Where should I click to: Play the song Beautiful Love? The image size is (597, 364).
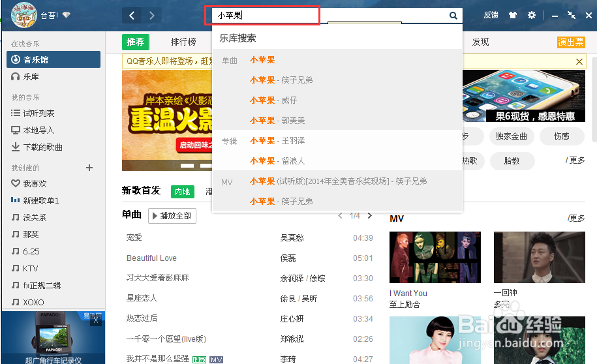151,258
